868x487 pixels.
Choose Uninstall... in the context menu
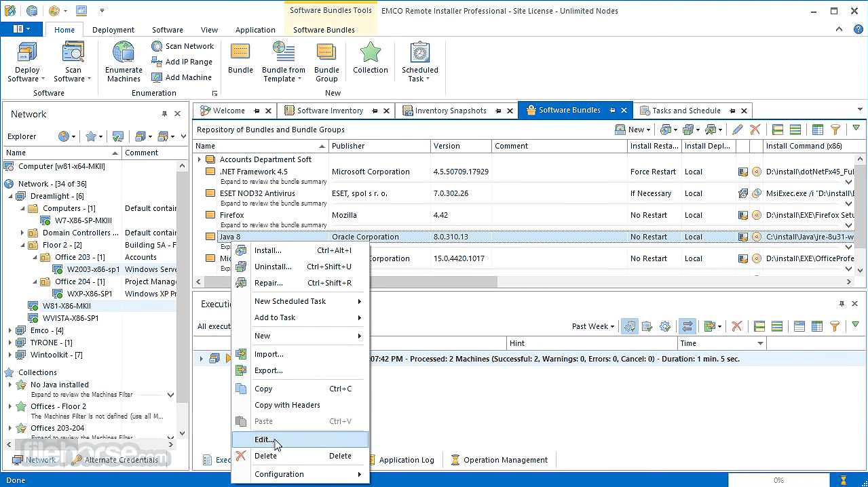click(x=300, y=267)
